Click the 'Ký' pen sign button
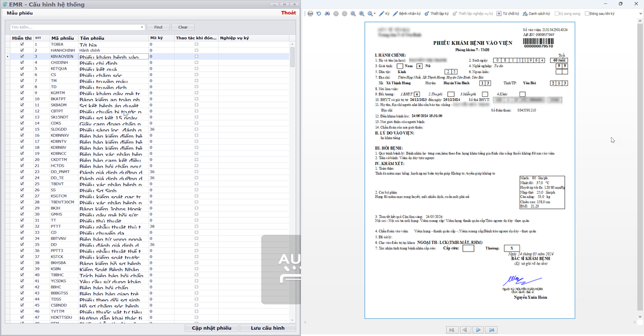The image size is (644, 336). (384, 14)
